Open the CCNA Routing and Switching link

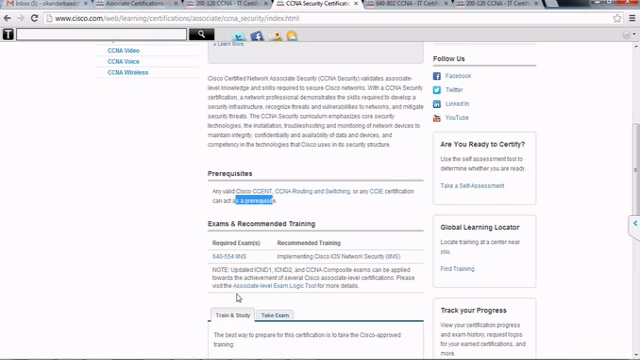tap(312, 191)
